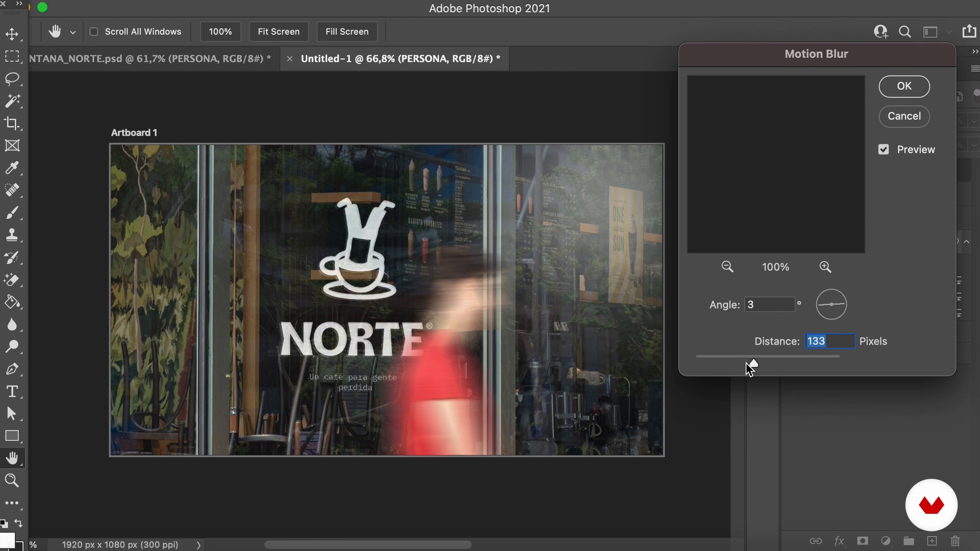Select the Rectangular Marquee tool
The height and width of the screenshot is (551, 980).
pyautogui.click(x=12, y=56)
